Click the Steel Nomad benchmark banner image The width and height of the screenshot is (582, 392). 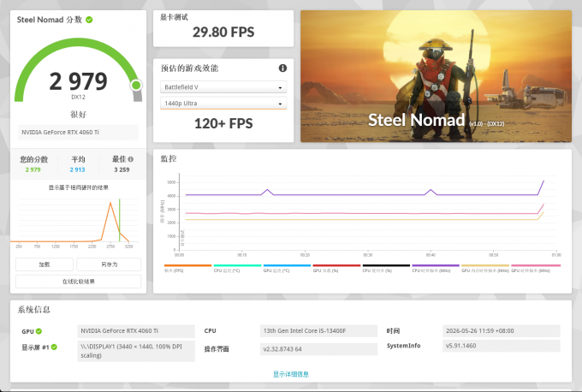pos(436,76)
